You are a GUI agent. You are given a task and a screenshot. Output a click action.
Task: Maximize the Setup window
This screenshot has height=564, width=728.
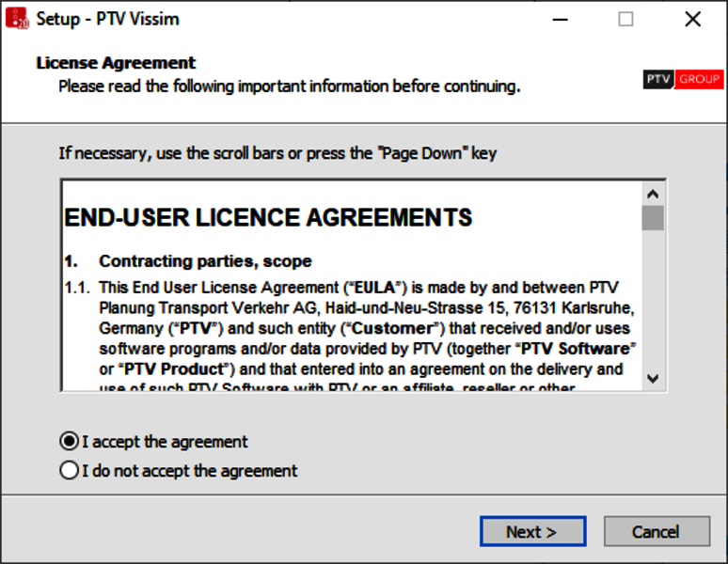click(625, 19)
